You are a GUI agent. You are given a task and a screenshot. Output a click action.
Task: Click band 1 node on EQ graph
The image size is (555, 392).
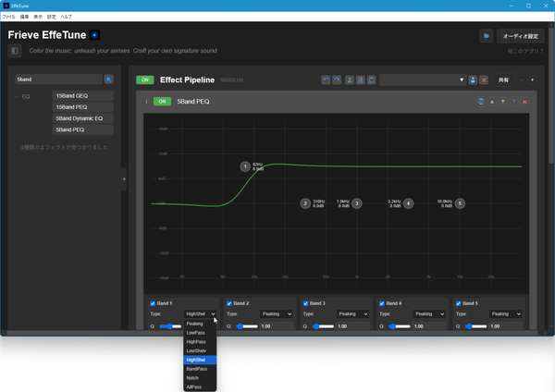click(x=245, y=166)
